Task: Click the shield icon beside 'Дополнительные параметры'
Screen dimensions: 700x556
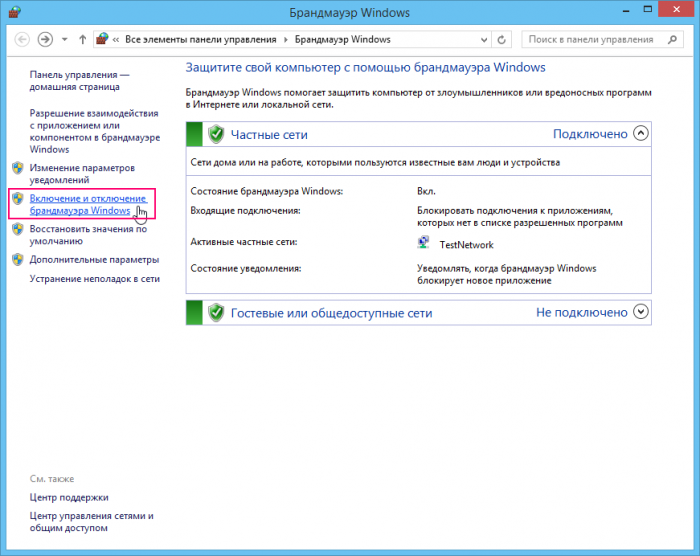Action: (x=18, y=259)
